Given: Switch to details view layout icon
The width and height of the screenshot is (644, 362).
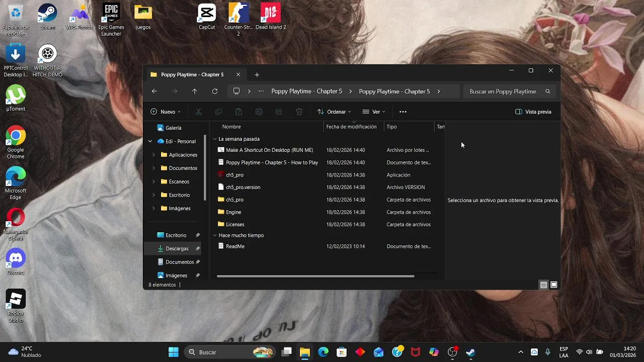Looking at the screenshot, I should (543, 285).
